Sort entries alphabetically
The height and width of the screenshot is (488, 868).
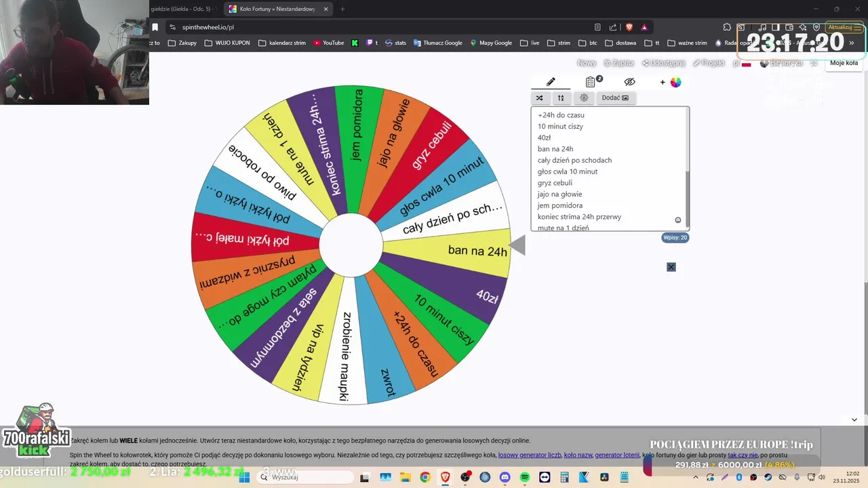pyautogui.click(x=561, y=98)
